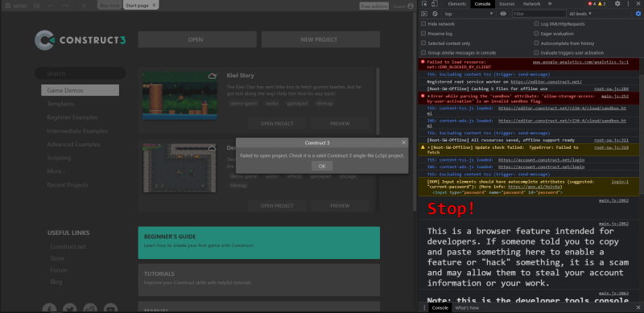The height and width of the screenshot is (313, 644).
Task: Click the OPEN button
Action: (x=197, y=39)
